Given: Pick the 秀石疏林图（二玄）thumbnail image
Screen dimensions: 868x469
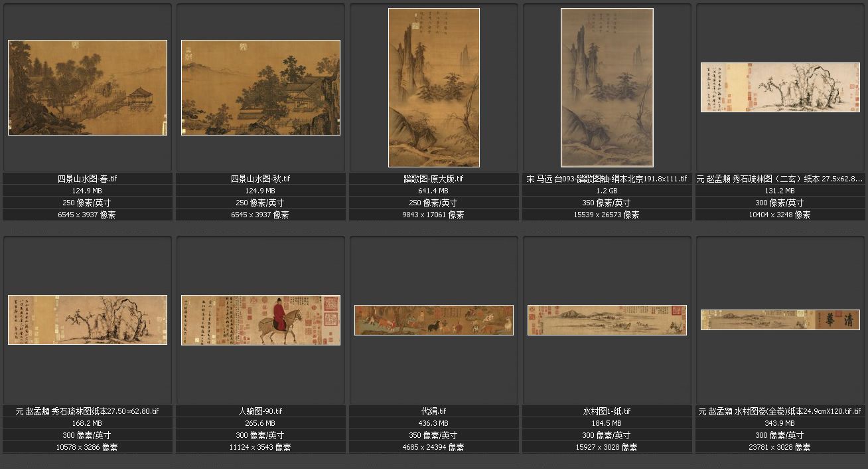Looking at the screenshot, I should 780,88.
